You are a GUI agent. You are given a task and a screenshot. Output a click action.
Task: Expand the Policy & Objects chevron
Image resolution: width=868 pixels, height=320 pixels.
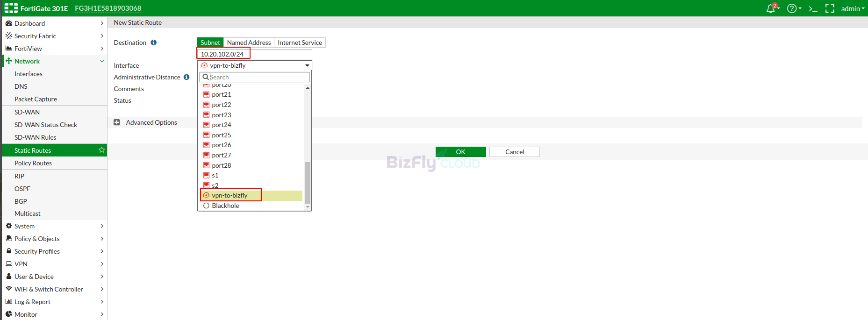[x=102, y=239]
